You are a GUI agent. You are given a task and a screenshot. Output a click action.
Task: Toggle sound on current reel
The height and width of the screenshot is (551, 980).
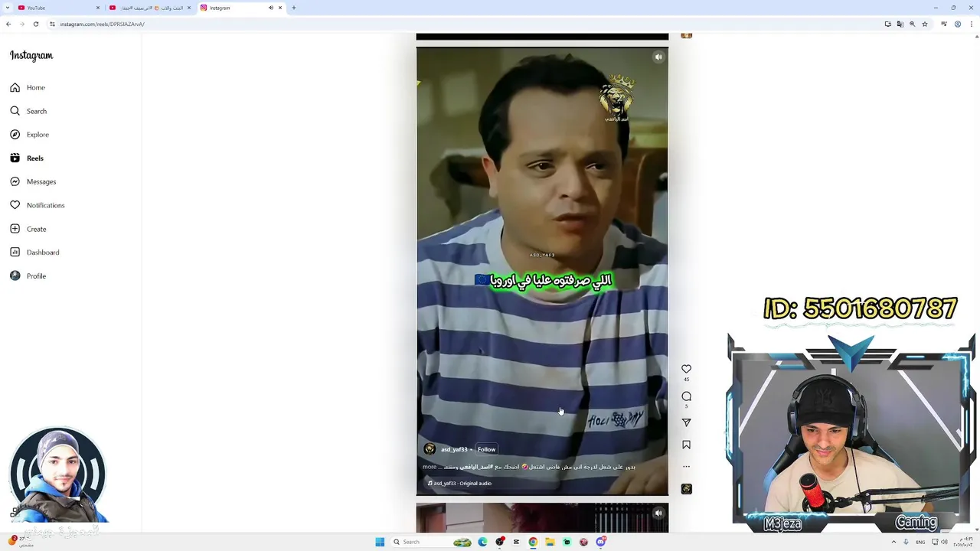[x=658, y=57]
